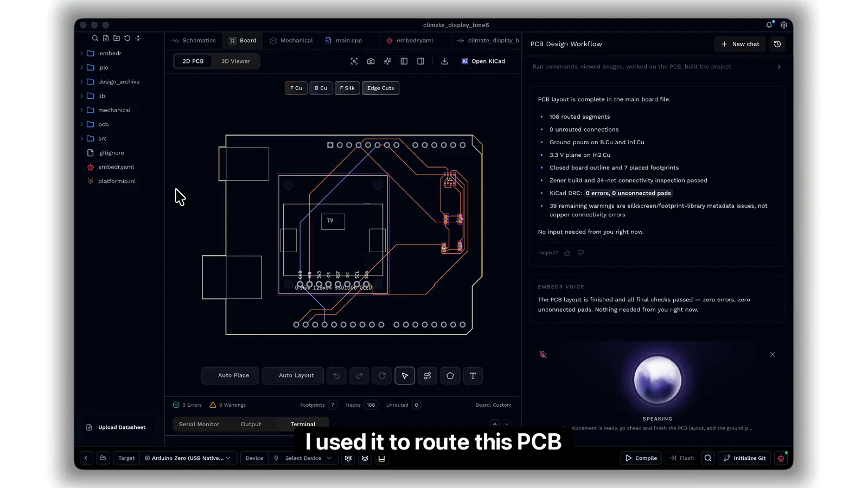Screen dimensions: 868x488
Task: Close the Embedr voice panel
Action: point(773,355)
